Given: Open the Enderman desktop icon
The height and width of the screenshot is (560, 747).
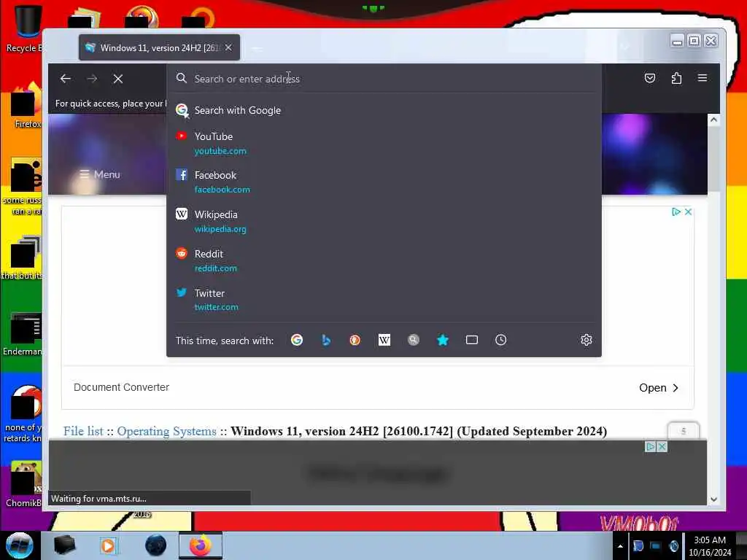Looking at the screenshot, I should (x=23, y=334).
